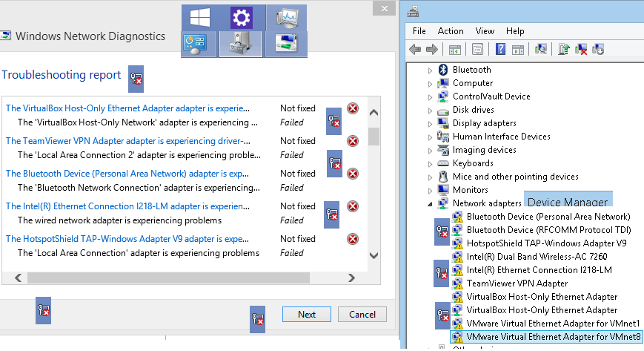Close the Windows Network Diagnostics dialog
This screenshot has width=644, height=351.
point(384,8)
